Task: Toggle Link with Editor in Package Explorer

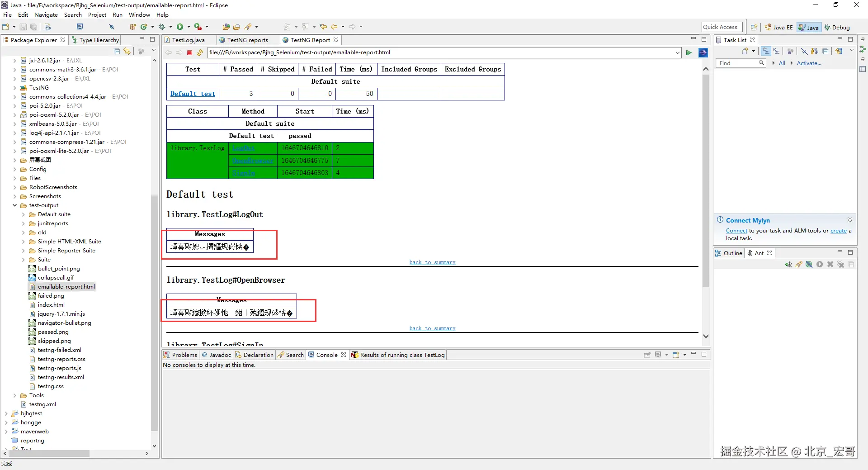Action: point(127,51)
